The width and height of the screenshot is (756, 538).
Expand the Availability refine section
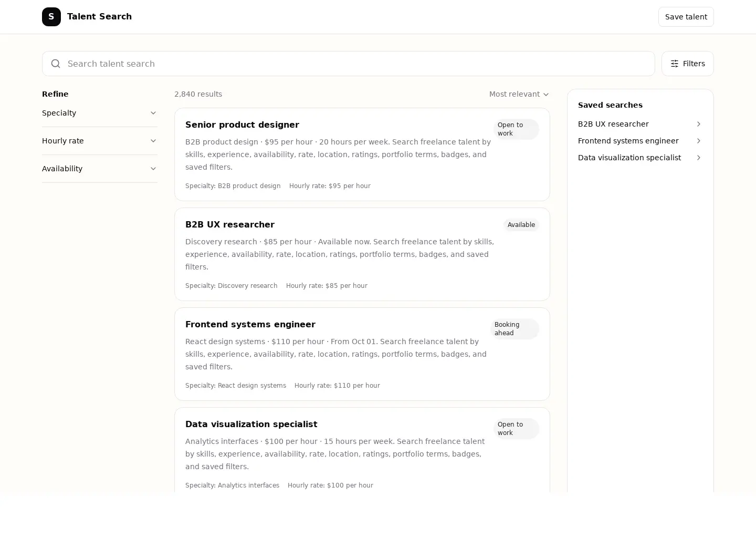tap(99, 169)
